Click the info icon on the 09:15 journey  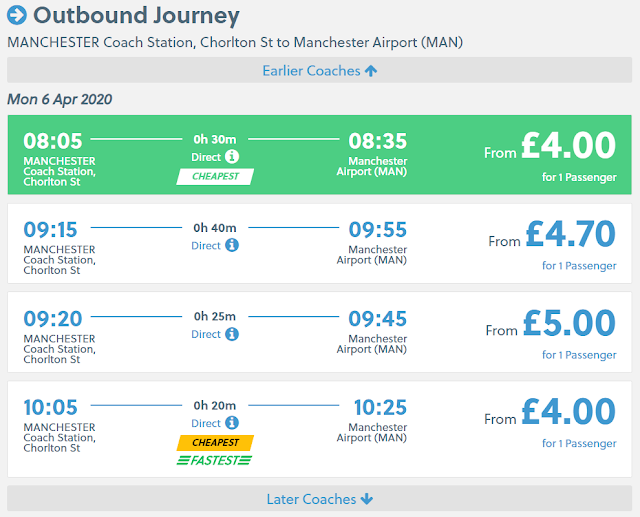[x=232, y=245]
